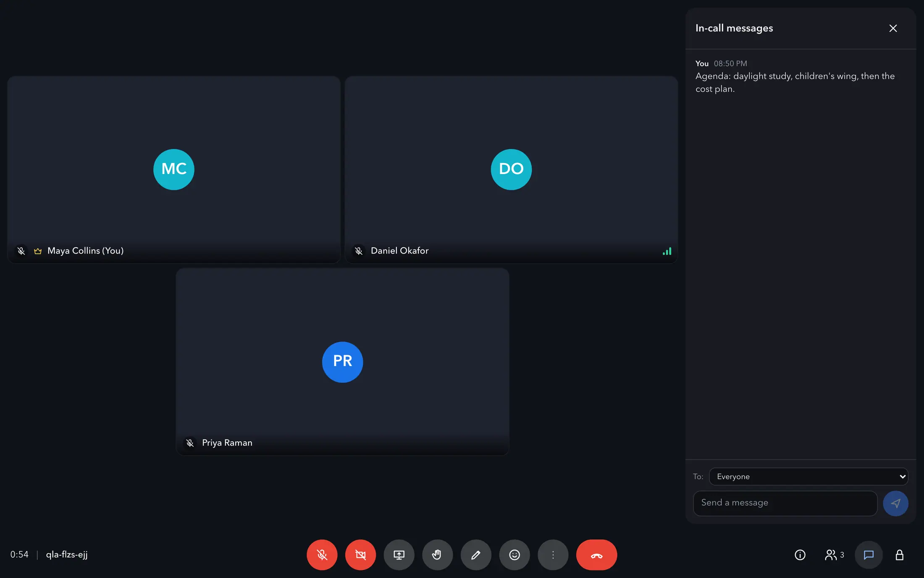Click the muted mic icon beside Maya Collins
924x578 pixels.
pyautogui.click(x=21, y=251)
